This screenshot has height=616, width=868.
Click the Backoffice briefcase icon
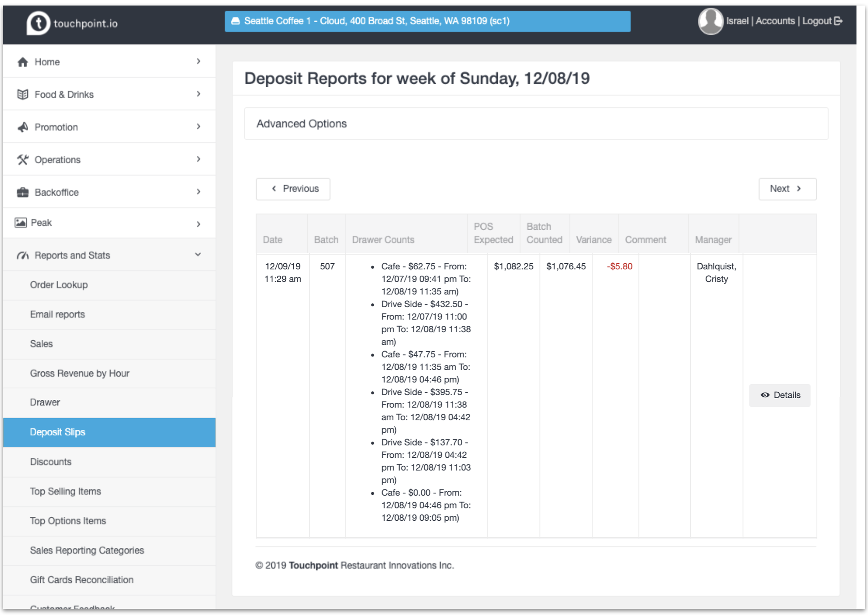(x=23, y=192)
